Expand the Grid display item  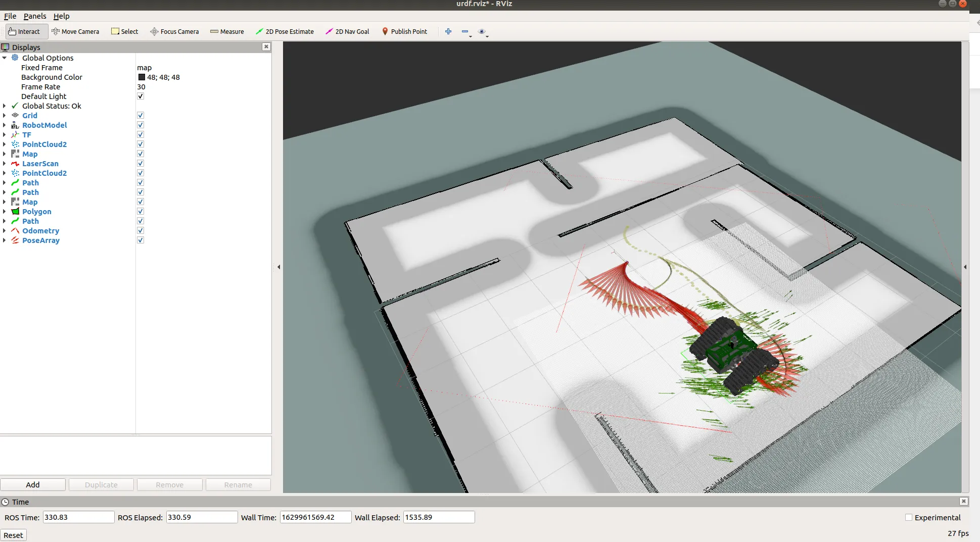[x=5, y=116]
